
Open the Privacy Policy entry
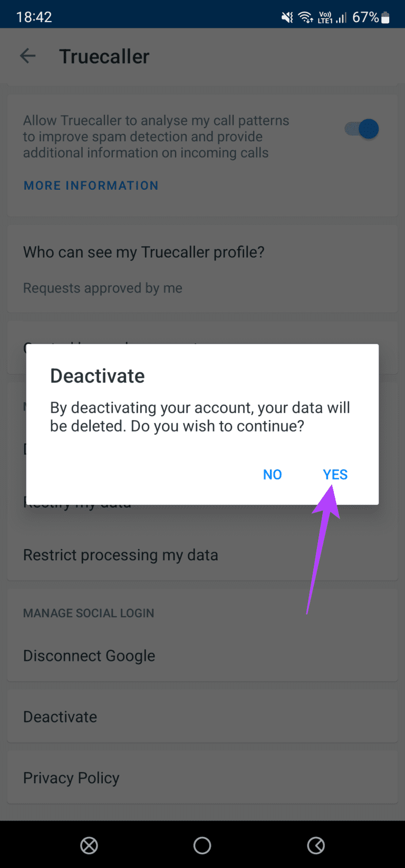click(x=71, y=777)
